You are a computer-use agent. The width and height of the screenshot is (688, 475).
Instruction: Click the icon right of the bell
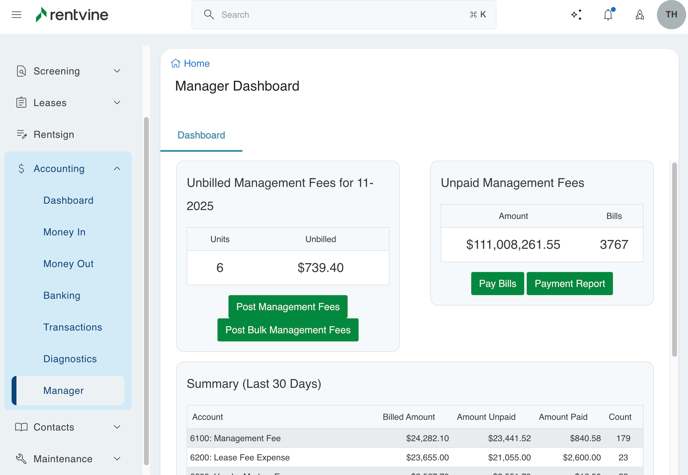pyautogui.click(x=640, y=15)
